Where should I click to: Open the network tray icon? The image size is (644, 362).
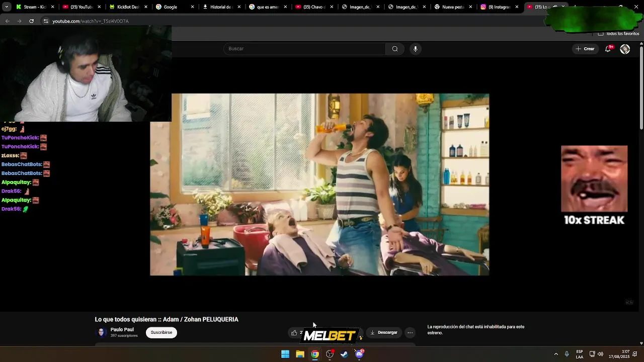pyautogui.click(x=592, y=354)
